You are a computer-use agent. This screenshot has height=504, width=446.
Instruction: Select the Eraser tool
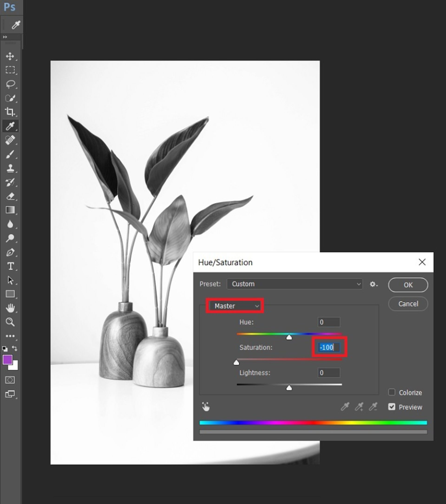click(x=10, y=197)
